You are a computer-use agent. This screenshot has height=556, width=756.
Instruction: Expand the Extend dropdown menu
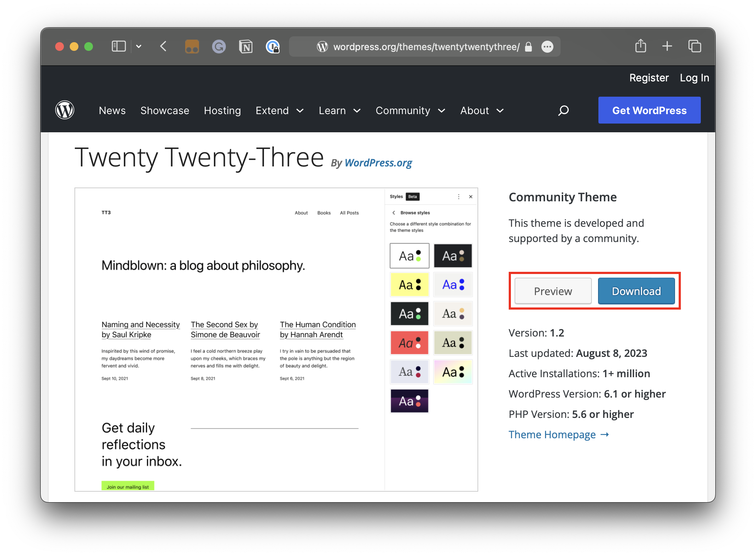pyautogui.click(x=280, y=110)
